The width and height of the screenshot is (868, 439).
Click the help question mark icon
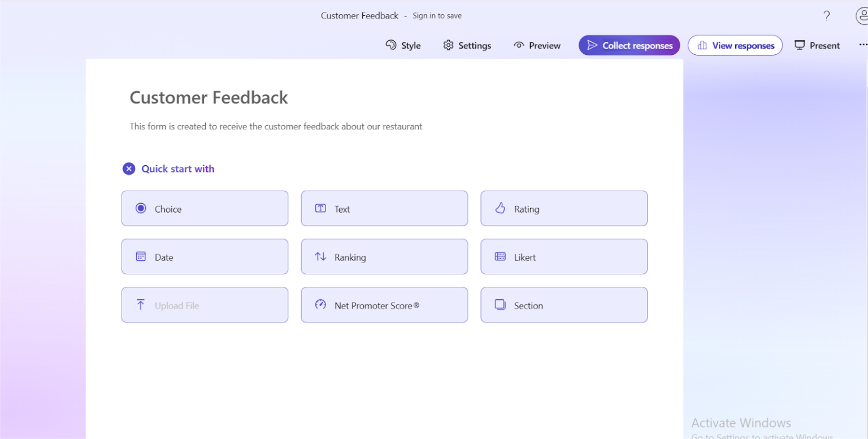point(826,15)
